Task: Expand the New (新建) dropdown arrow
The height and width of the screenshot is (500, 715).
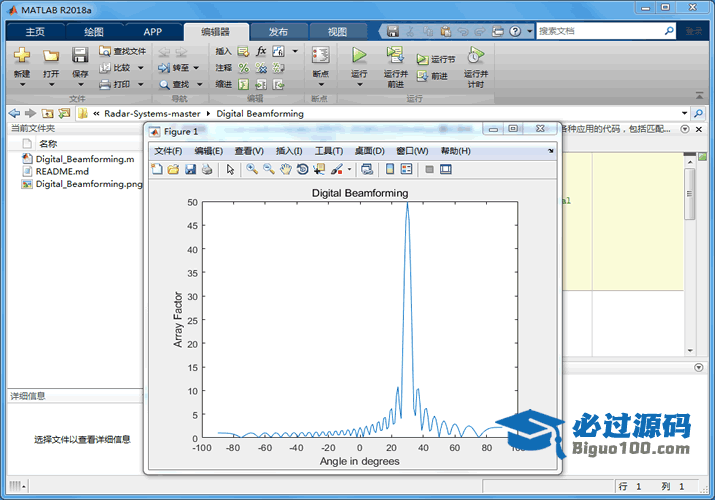Action: (22, 84)
